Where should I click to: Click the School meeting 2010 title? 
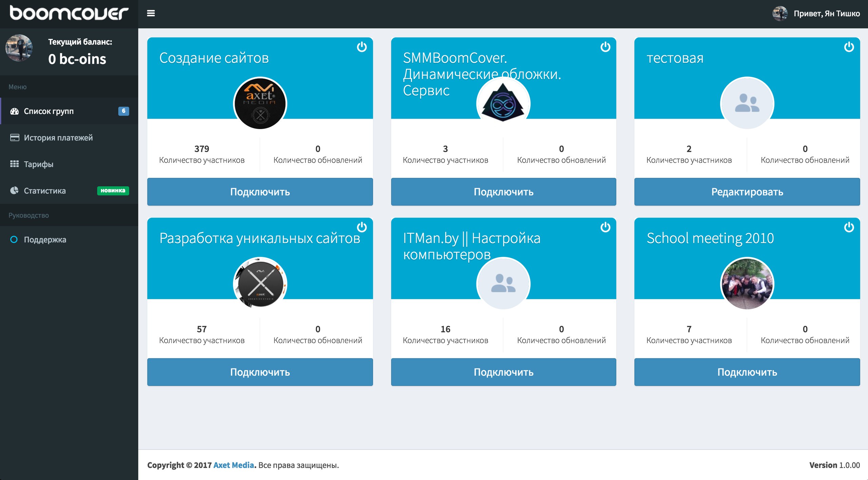710,238
